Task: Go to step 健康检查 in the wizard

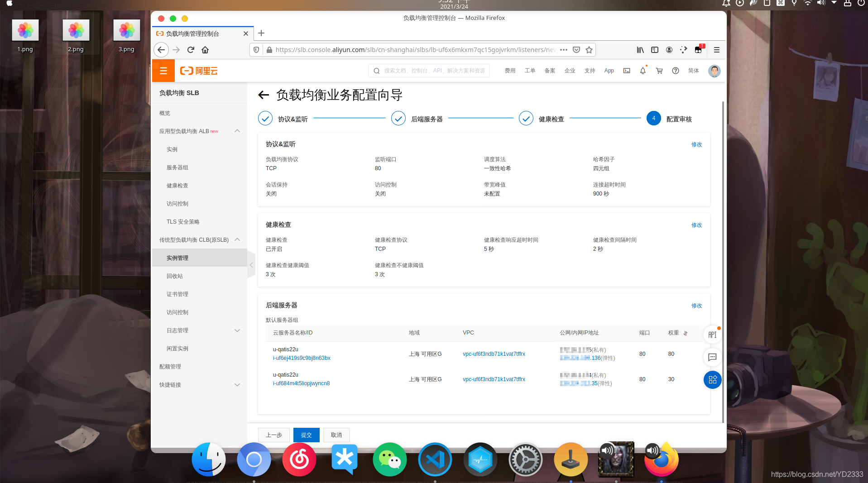Action: click(542, 119)
